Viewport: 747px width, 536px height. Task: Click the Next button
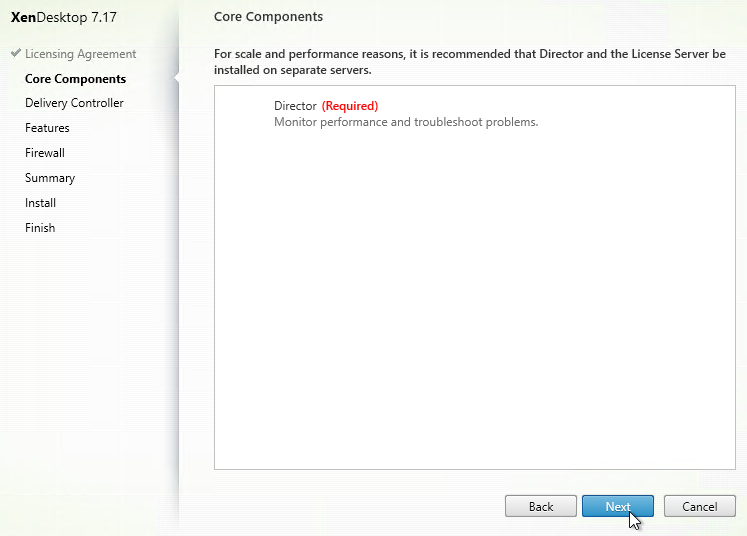click(x=617, y=506)
